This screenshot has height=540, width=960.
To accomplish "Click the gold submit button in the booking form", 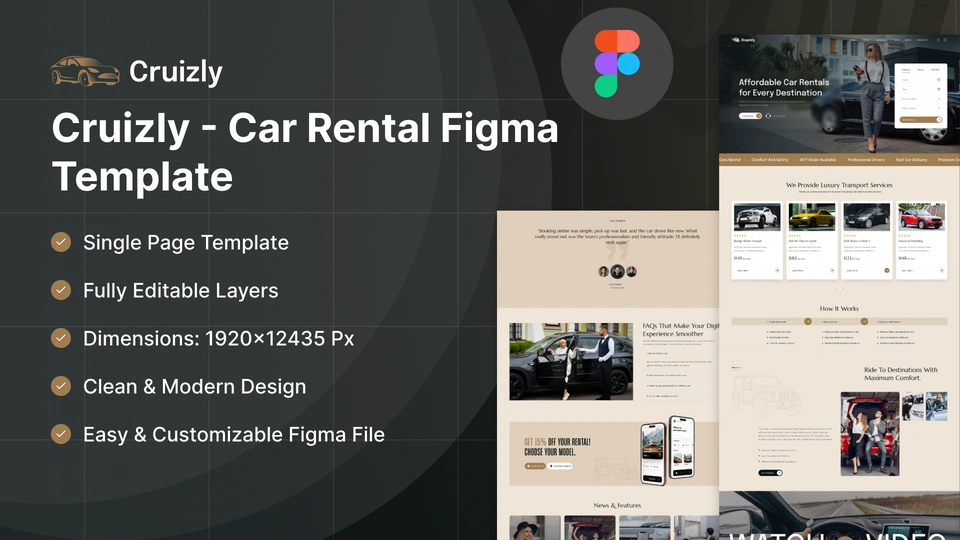I will point(921,119).
